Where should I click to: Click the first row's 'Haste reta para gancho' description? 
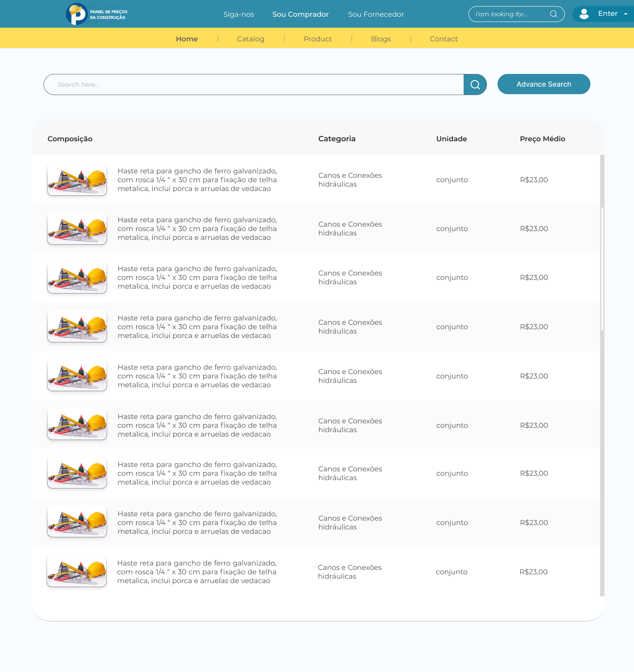click(x=197, y=180)
